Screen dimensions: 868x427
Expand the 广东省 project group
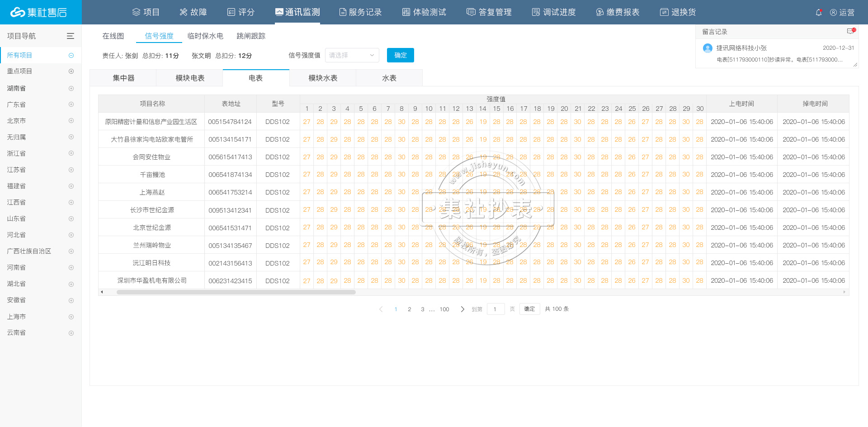click(71, 104)
